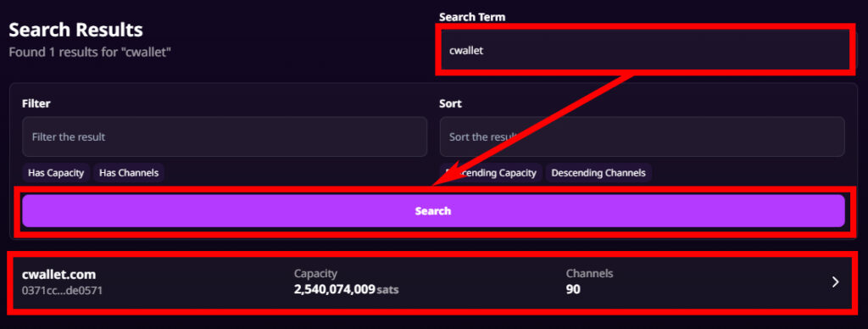This screenshot has width=868, height=329.
Task: Click the channel count 90
Action: 573,288
